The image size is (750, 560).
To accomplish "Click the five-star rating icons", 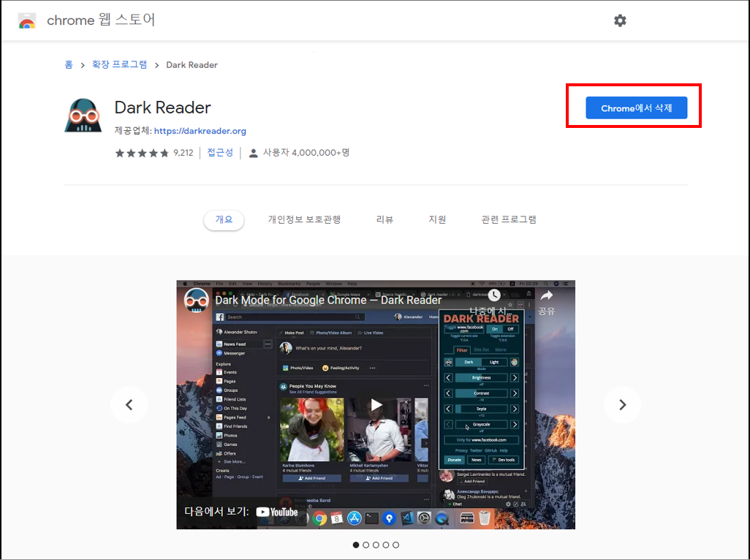I will tap(142, 153).
